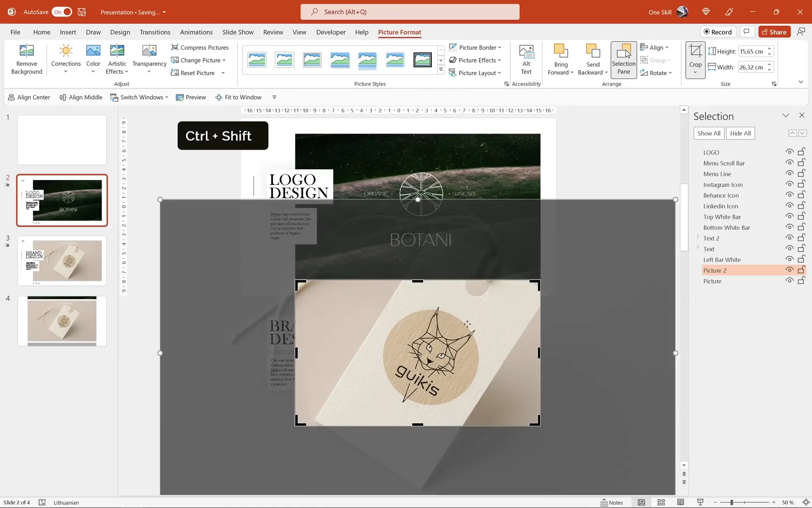Click the Search box in title bar

pyautogui.click(x=410, y=12)
